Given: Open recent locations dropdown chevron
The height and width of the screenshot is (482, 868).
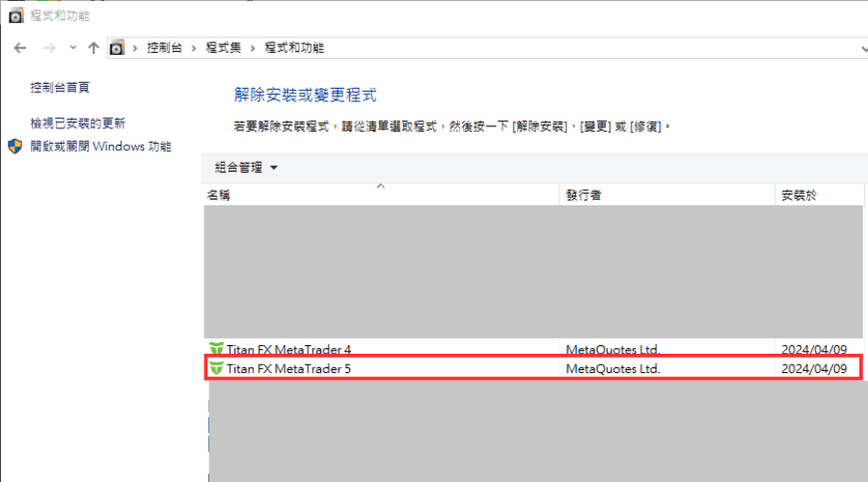Looking at the screenshot, I should pyautogui.click(x=73, y=48).
